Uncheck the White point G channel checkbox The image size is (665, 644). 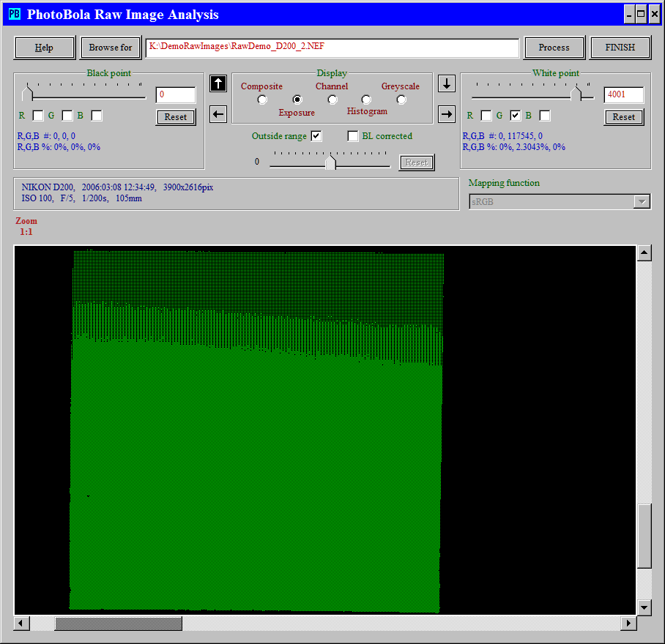pyautogui.click(x=516, y=116)
